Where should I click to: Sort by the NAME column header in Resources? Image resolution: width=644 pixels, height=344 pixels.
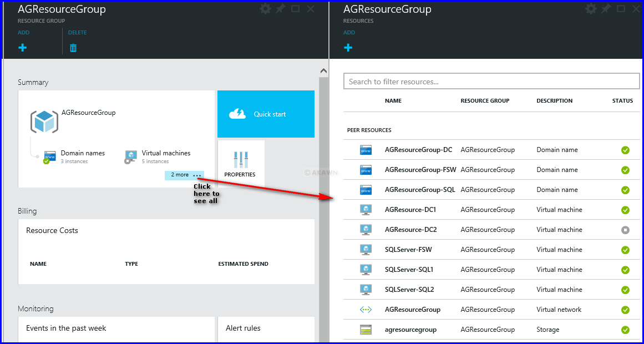point(393,100)
